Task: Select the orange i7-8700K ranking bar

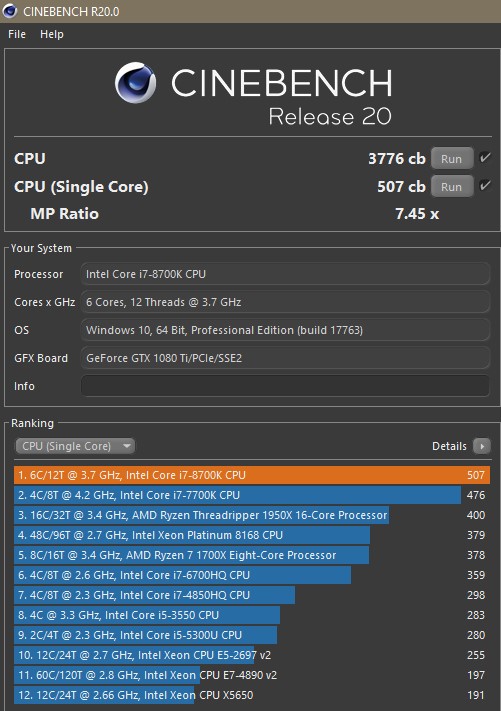Action: (x=252, y=475)
